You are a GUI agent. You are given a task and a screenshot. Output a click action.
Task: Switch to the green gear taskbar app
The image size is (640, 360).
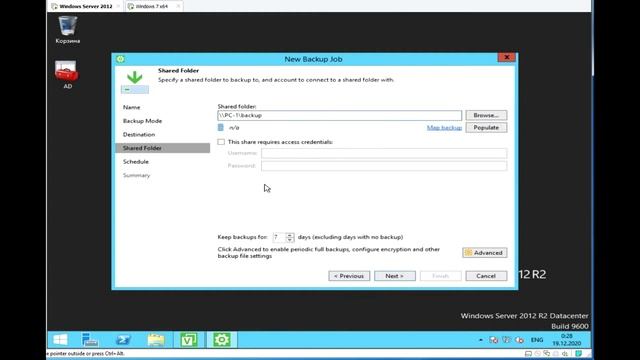click(x=222, y=340)
